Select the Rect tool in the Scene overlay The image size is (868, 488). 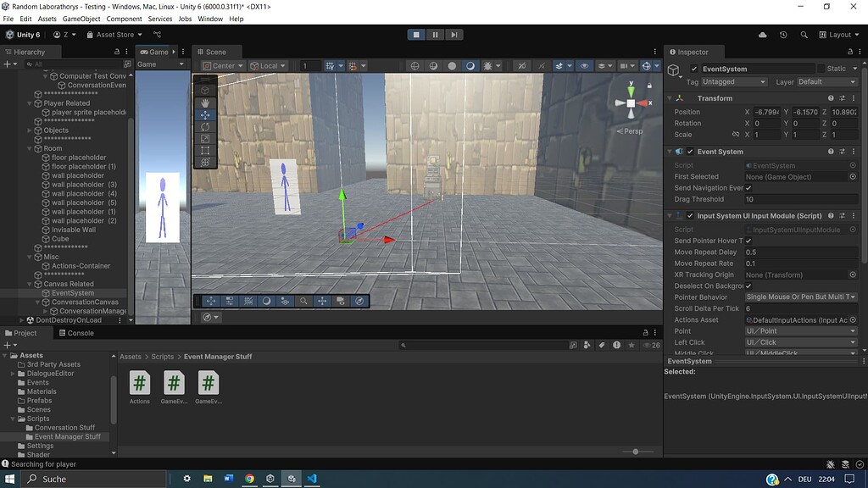(203, 150)
